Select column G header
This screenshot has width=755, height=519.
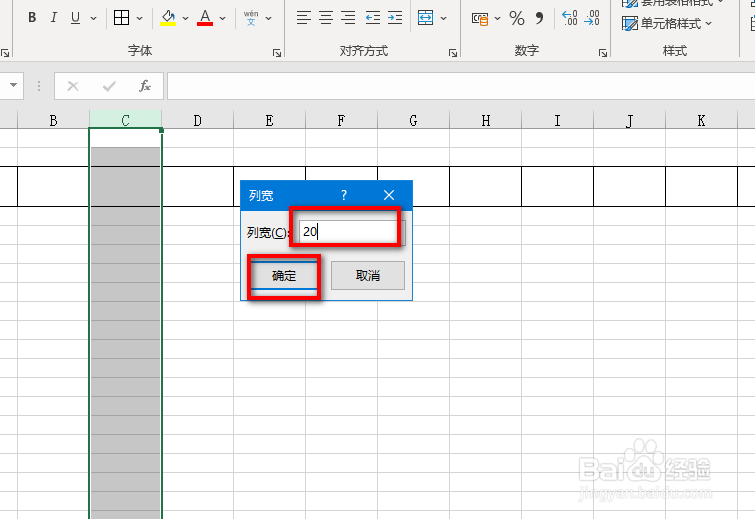(413, 120)
